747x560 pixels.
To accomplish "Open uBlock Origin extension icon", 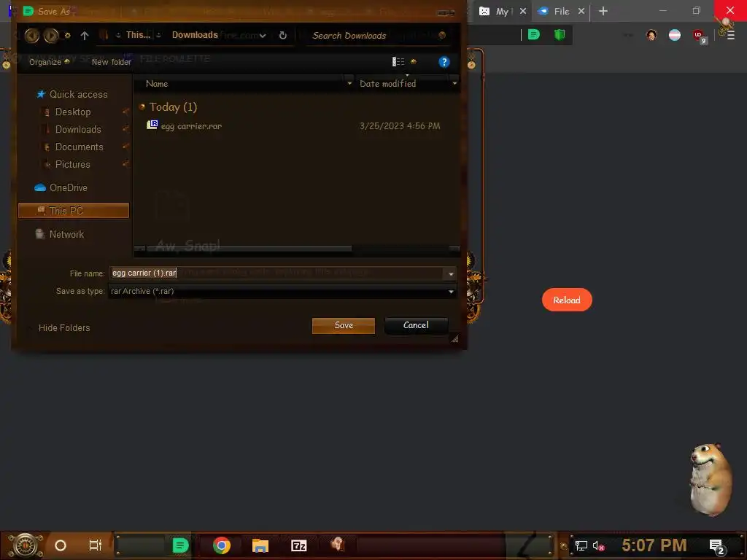I will click(x=700, y=36).
